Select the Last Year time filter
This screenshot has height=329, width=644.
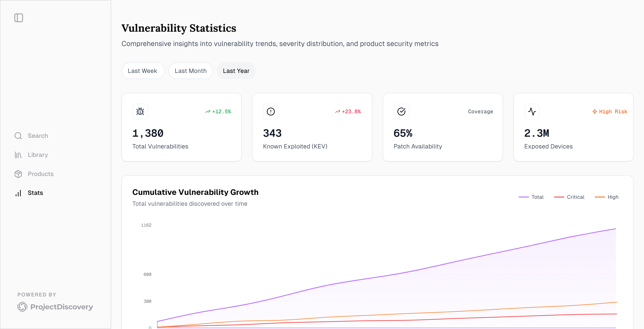[x=236, y=71]
